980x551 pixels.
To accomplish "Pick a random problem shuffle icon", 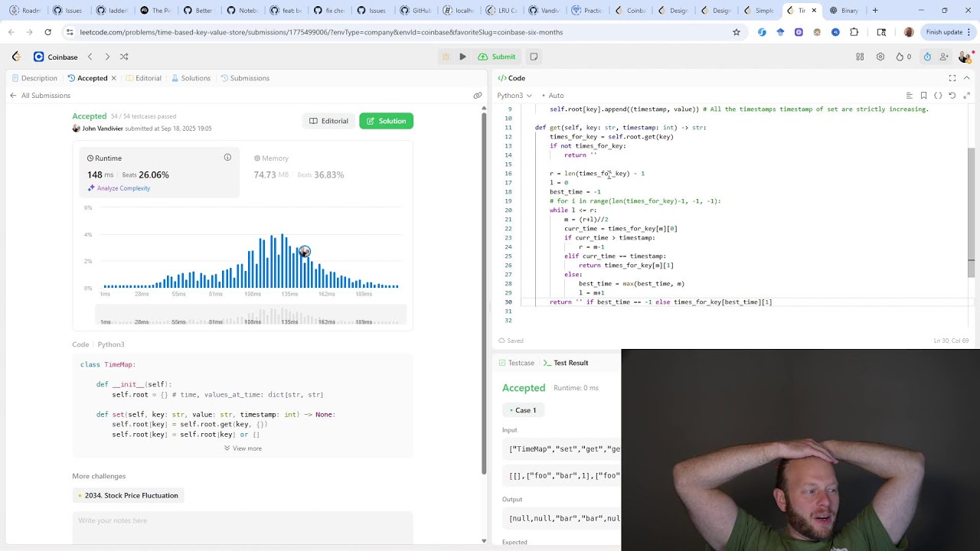I will (124, 57).
